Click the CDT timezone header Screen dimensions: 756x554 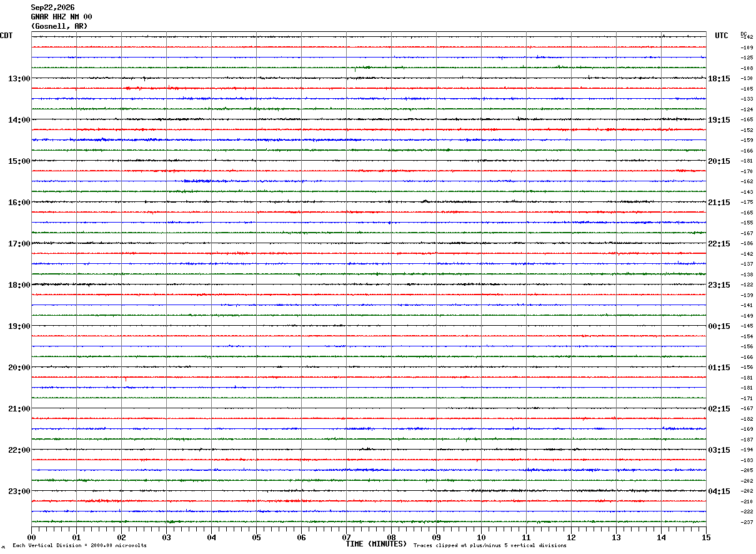pyautogui.click(x=6, y=36)
